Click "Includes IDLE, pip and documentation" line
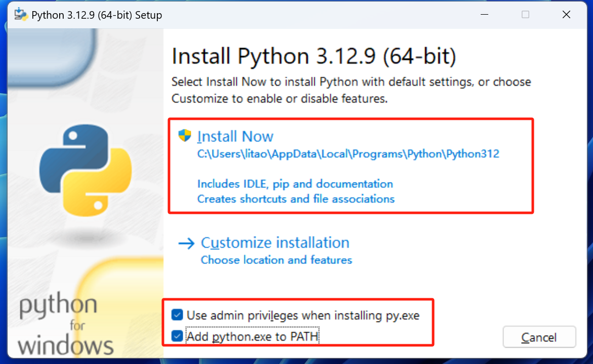 (x=295, y=184)
